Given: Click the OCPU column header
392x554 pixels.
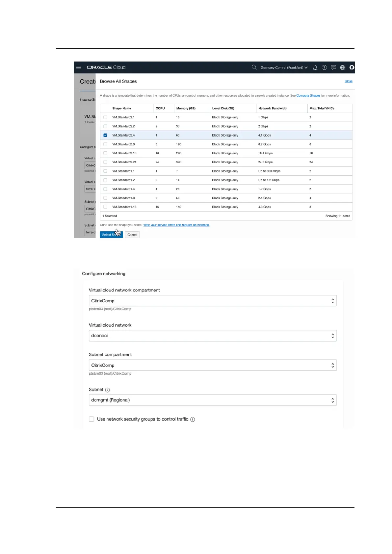Looking at the screenshot, I should (160, 108).
